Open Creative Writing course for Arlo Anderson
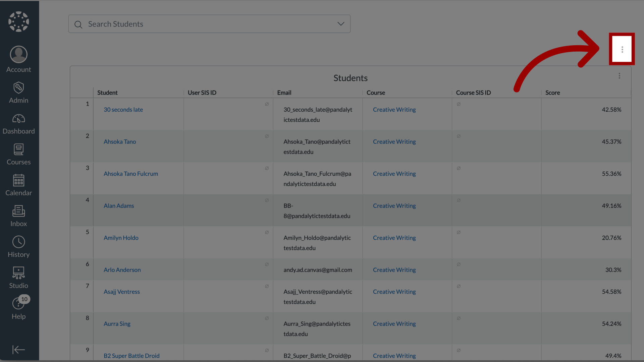 point(394,269)
